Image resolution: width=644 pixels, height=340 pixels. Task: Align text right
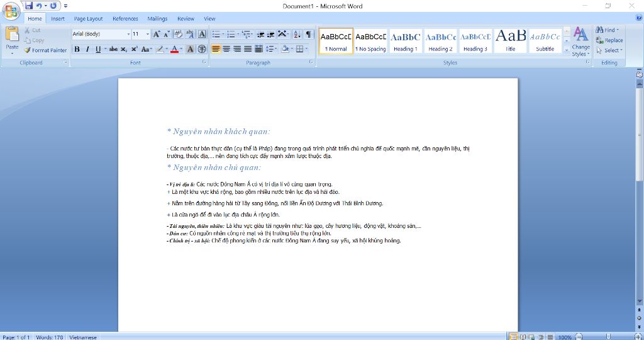pyautogui.click(x=237, y=49)
